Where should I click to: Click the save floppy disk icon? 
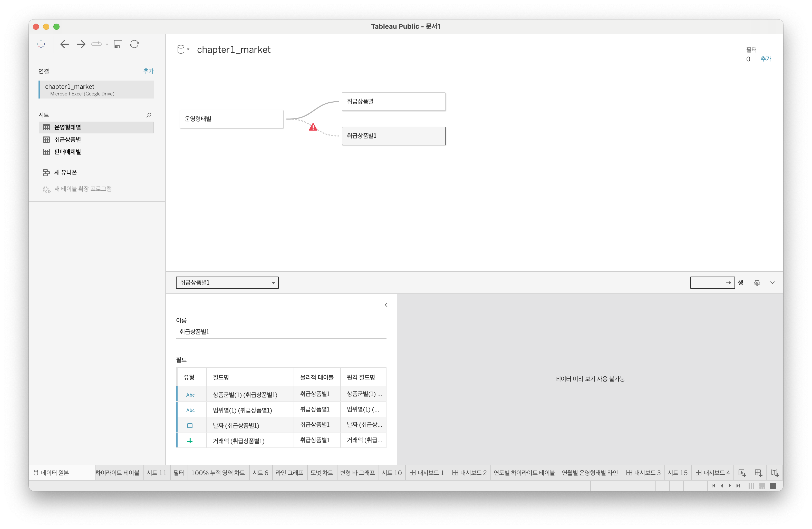[118, 44]
